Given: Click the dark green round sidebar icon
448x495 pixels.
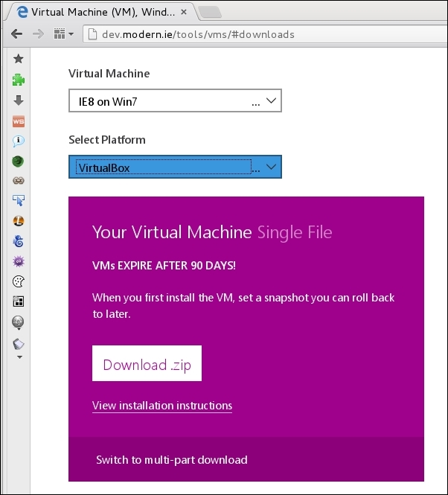Looking at the screenshot, I should tap(18, 161).
